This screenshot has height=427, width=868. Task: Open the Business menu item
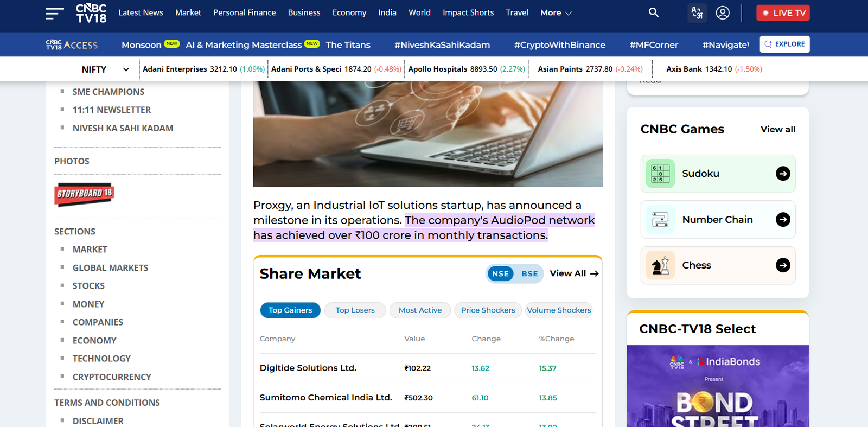click(304, 12)
